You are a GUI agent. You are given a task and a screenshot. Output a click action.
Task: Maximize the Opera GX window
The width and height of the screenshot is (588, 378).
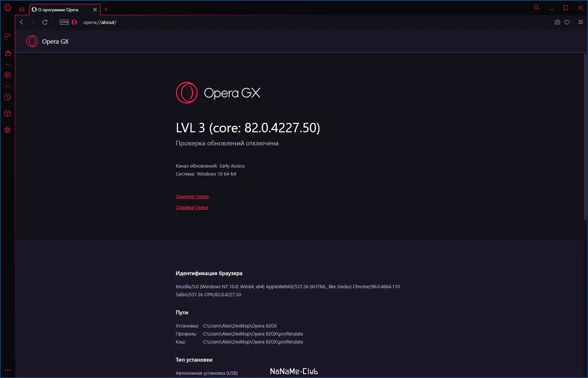(566, 8)
